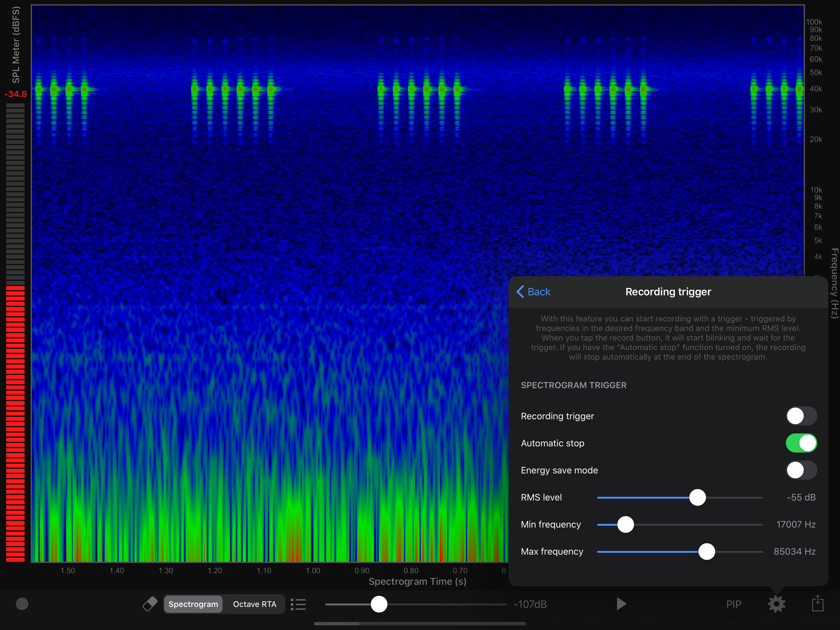840x630 pixels.
Task: Click the 1.00 time axis label
Action: tap(313, 570)
